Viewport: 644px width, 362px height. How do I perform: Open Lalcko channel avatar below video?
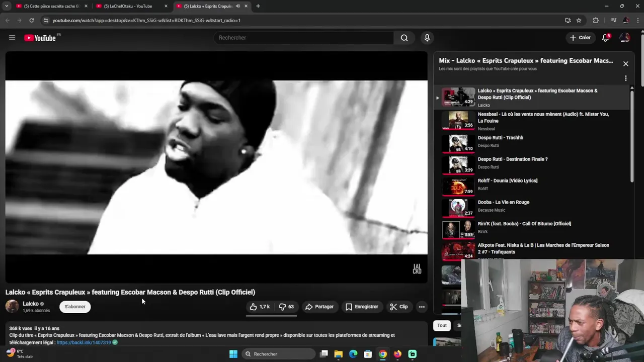(x=12, y=306)
